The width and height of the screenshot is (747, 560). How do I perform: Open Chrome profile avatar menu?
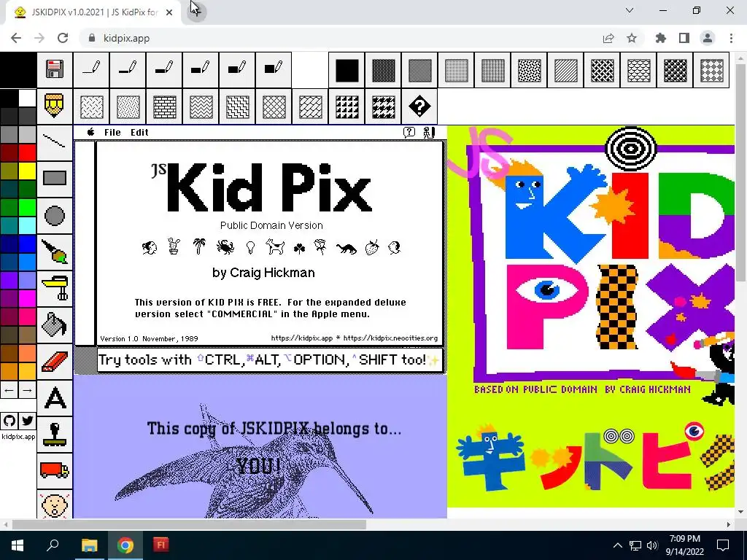(708, 38)
